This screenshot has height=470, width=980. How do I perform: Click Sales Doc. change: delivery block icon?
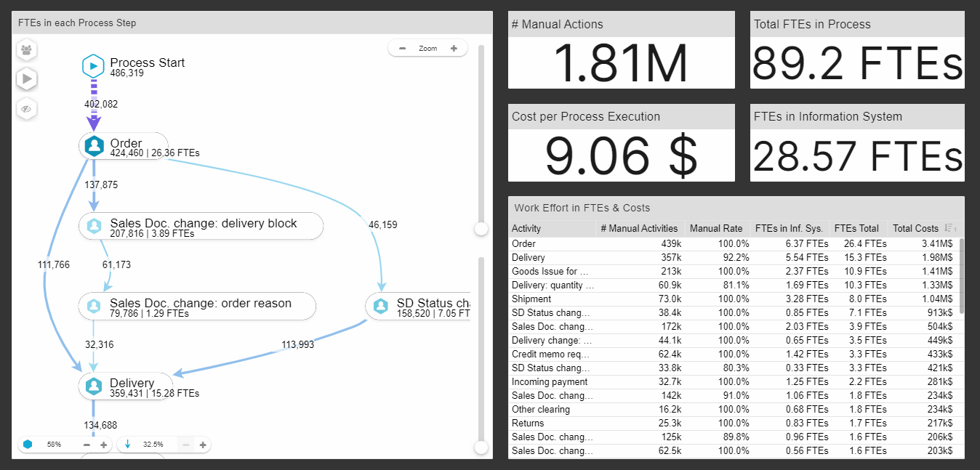pyautogui.click(x=94, y=226)
